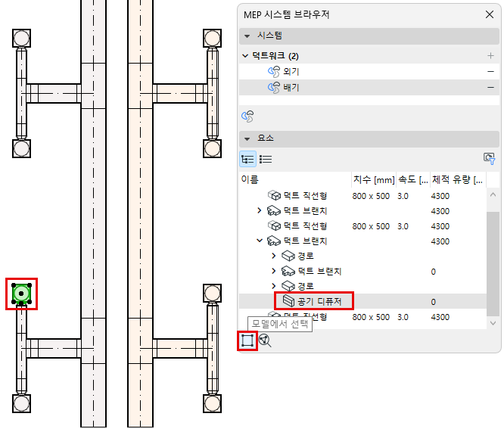
Task: Click the nested 덕트 브랜치 branch icon
Action: click(x=288, y=271)
